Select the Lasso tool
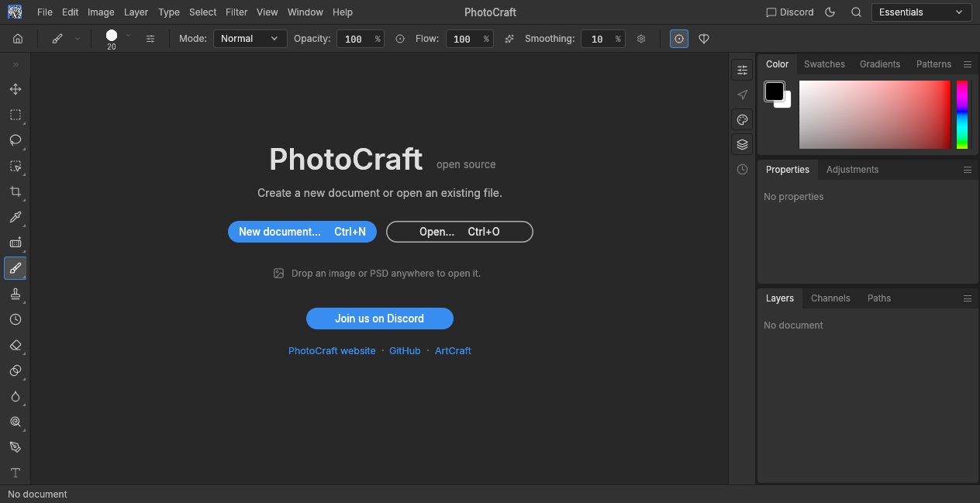The width and height of the screenshot is (980, 503). [x=15, y=140]
